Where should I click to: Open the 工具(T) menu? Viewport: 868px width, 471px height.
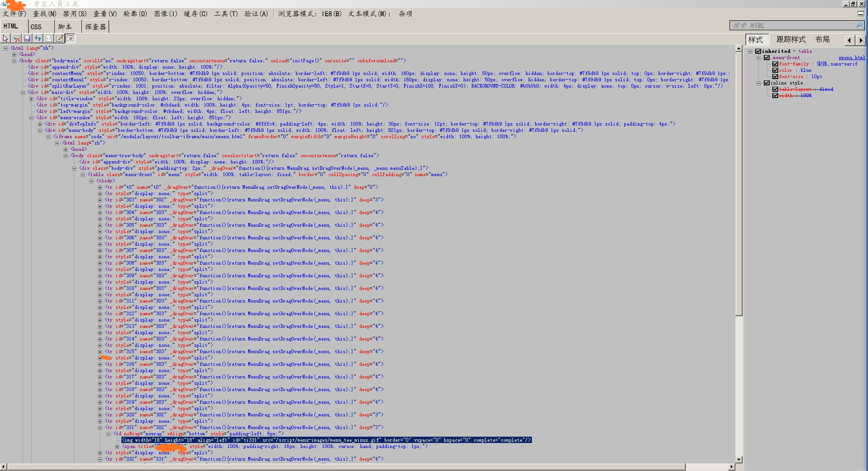226,14
